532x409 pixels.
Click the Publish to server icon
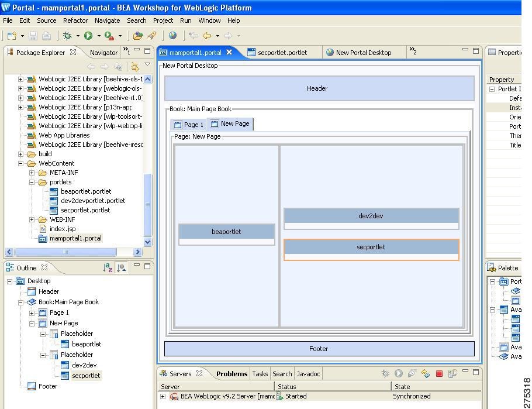(x=425, y=373)
